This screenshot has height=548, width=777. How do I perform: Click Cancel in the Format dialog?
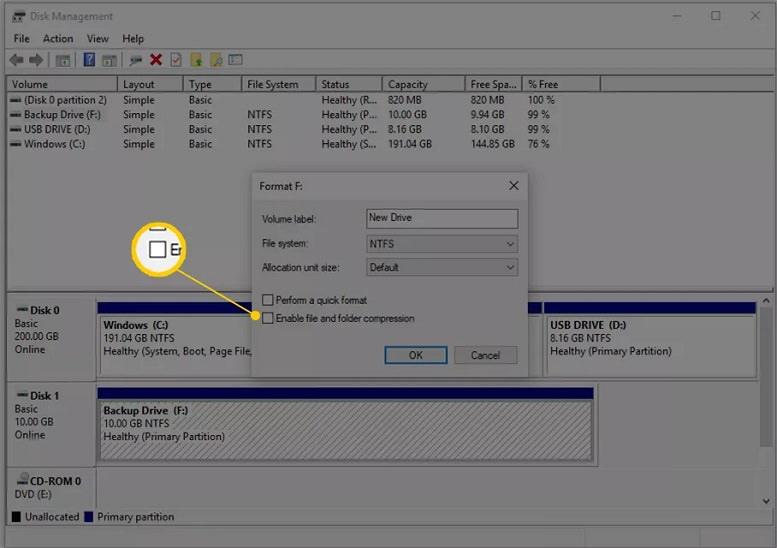point(486,355)
